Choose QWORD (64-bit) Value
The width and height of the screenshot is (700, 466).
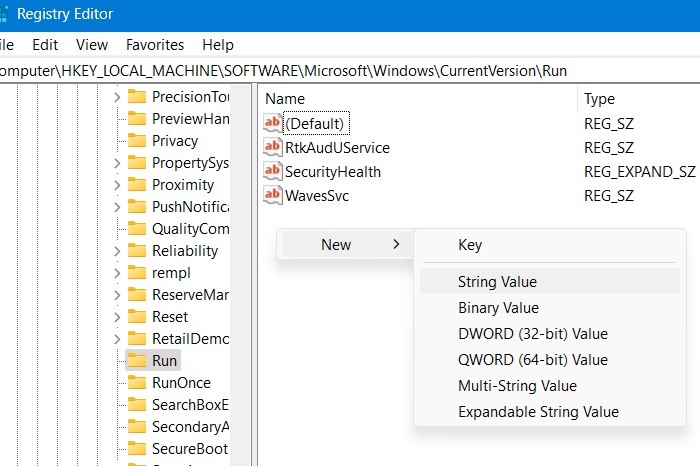click(550, 359)
